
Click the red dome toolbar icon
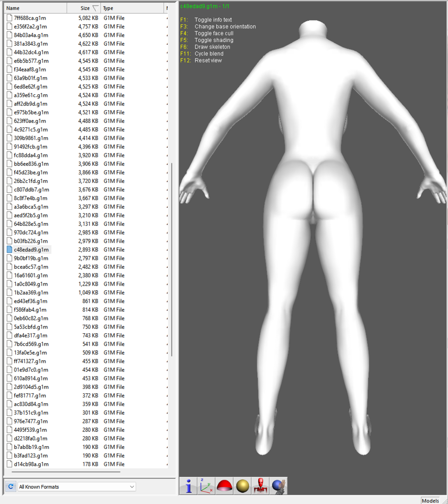point(224,486)
